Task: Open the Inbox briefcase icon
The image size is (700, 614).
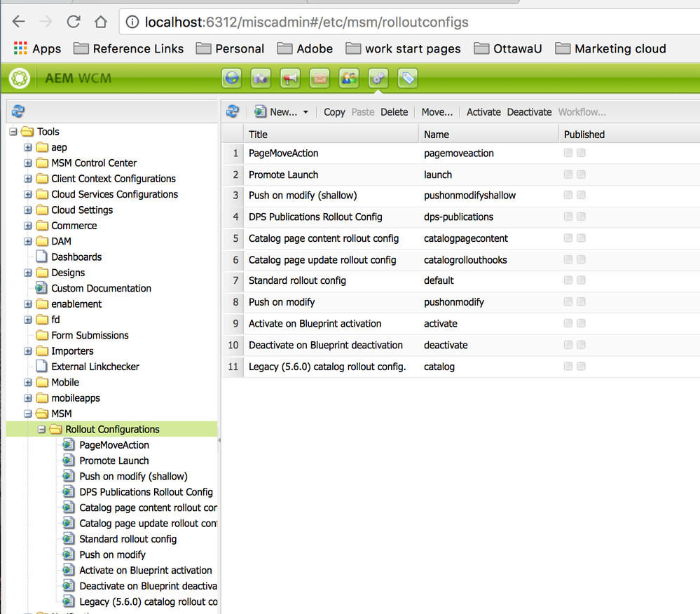Action: pyautogui.click(x=320, y=79)
